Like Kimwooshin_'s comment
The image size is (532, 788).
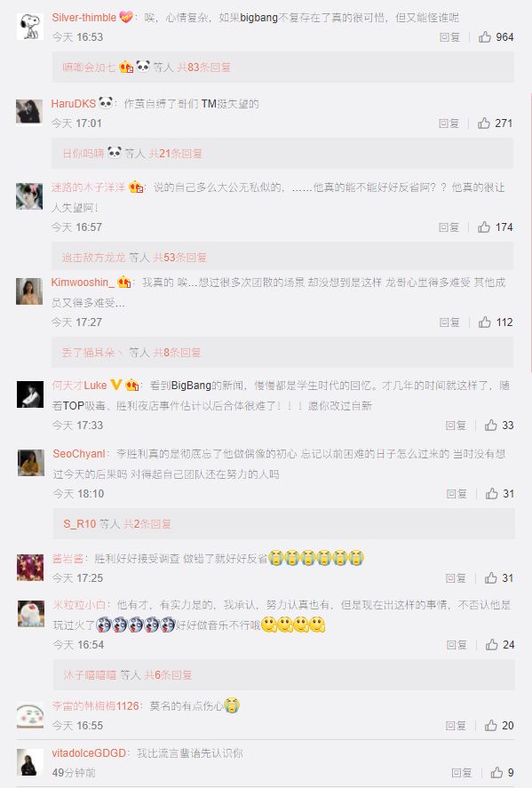tap(485, 322)
